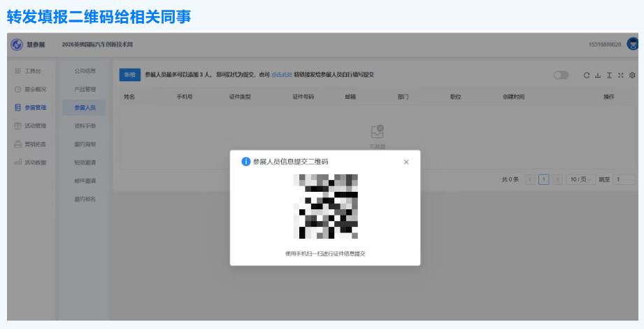644x329 pixels.
Task: Open the 邀约海报 submenu item
Action: pyautogui.click(x=85, y=144)
